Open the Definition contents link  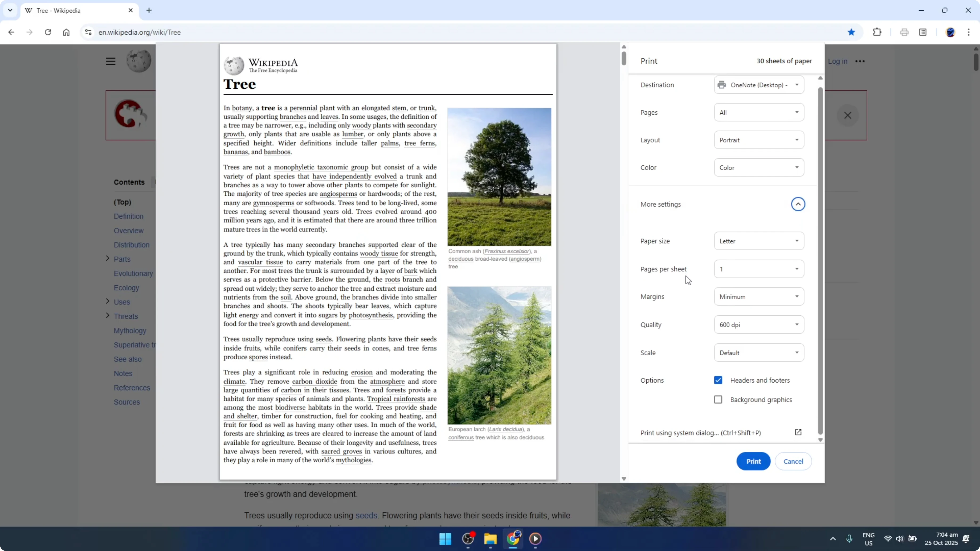[x=129, y=216]
